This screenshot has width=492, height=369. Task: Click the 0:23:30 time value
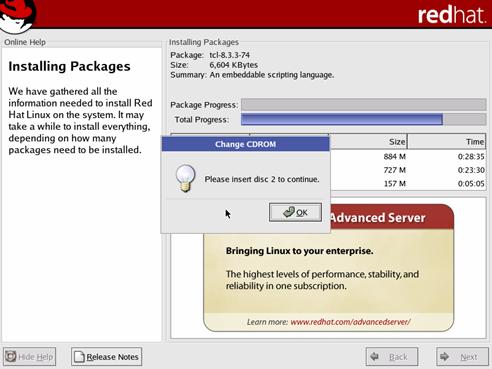pyautogui.click(x=471, y=170)
